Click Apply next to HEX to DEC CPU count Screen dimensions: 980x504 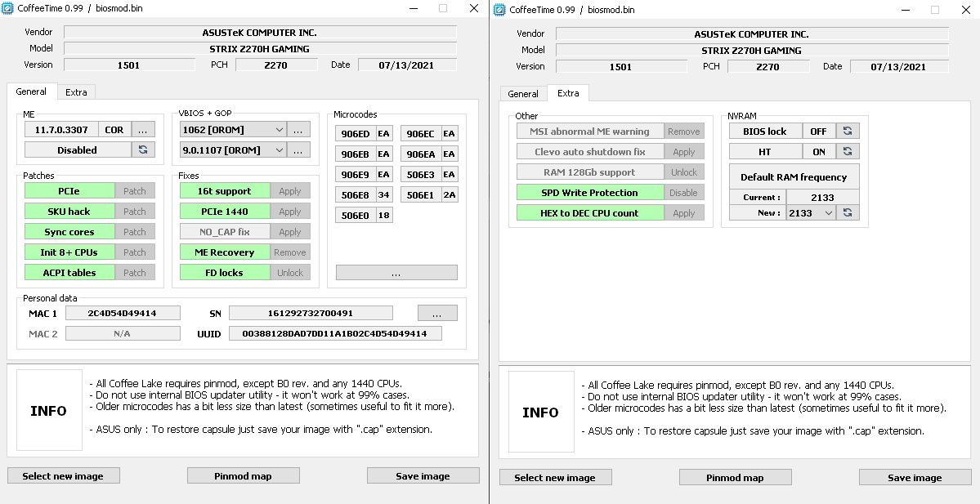tap(684, 213)
